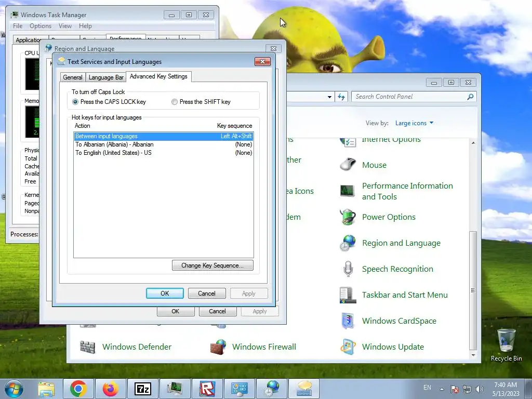Select Between input languages row
The image size is (532, 399).
pos(163,136)
